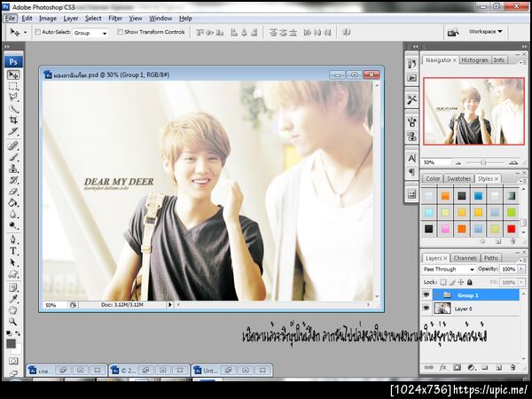Select the Pen tool
The image size is (532, 399).
pyautogui.click(x=13, y=240)
